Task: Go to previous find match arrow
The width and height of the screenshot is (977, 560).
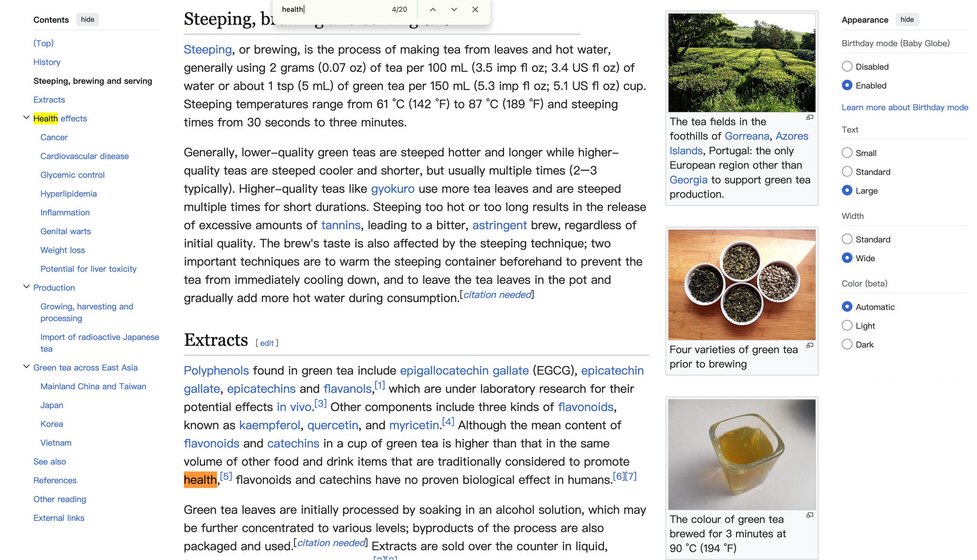Action: 433,10
